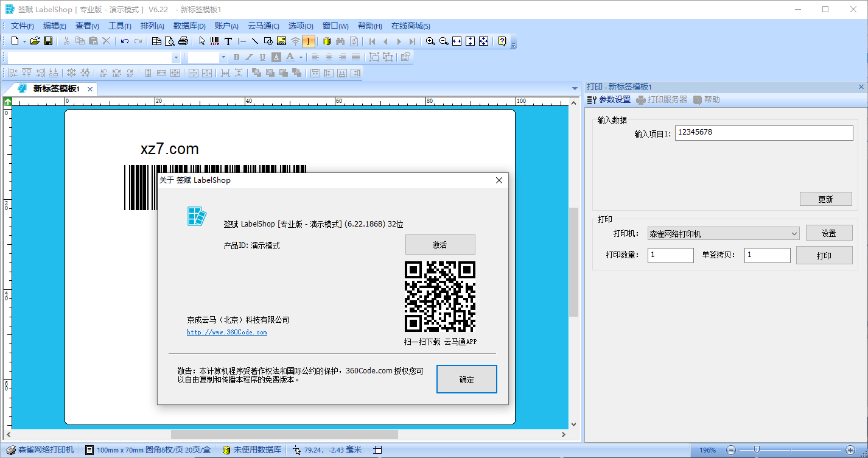This screenshot has width=868, height=458.
Task: Open the font color dropdown arrow
Action: click(x=301, y=57)
